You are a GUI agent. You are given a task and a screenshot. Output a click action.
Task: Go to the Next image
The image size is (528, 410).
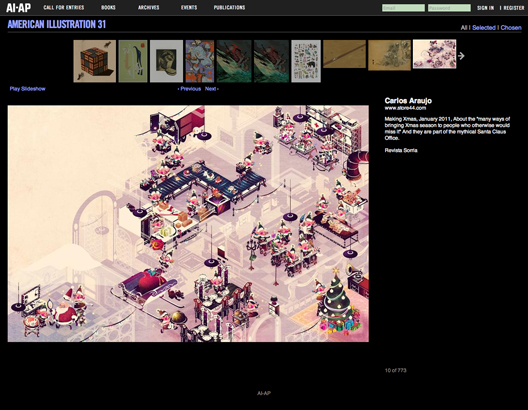pyautogui.click(x=211, y=89)
